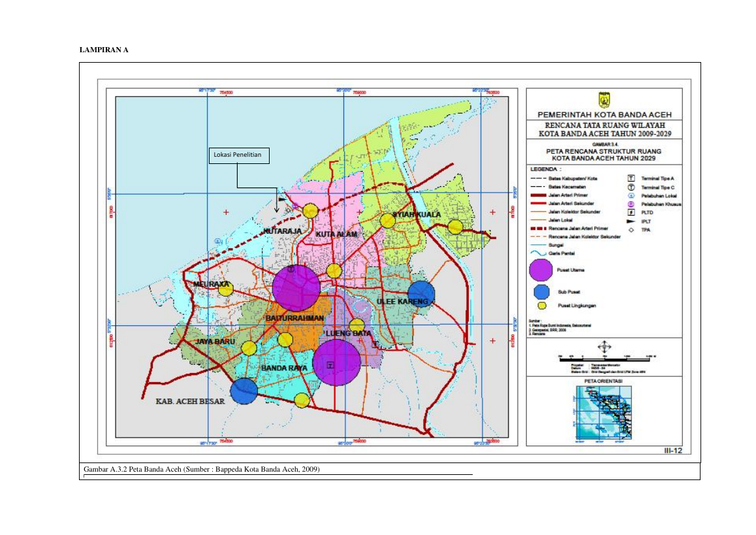
Task: Click the Terminal Tipe A legend icon
Action: click(x=631, y=178)
